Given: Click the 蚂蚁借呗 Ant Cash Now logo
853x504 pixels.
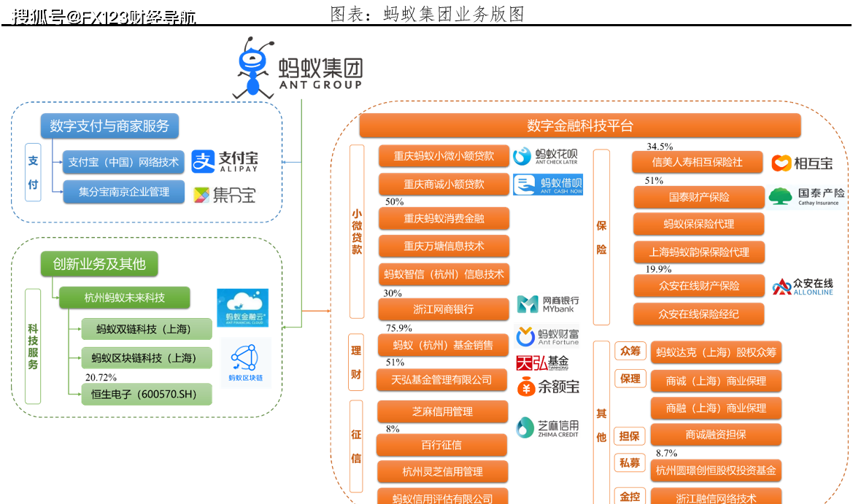Looking at the screenshot, I should coord(548,185).
